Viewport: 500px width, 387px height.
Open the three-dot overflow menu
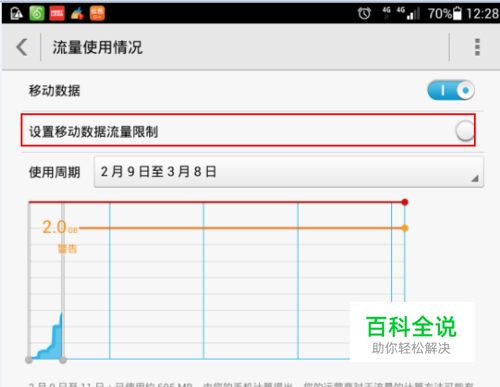(x=477, y=47)
